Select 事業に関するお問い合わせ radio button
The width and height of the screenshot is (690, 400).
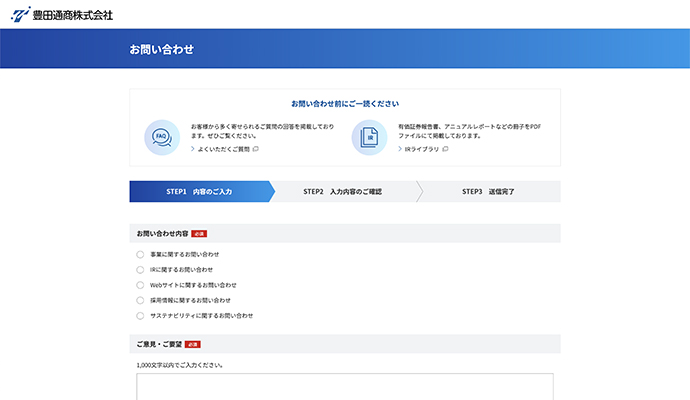pos(140,254)
